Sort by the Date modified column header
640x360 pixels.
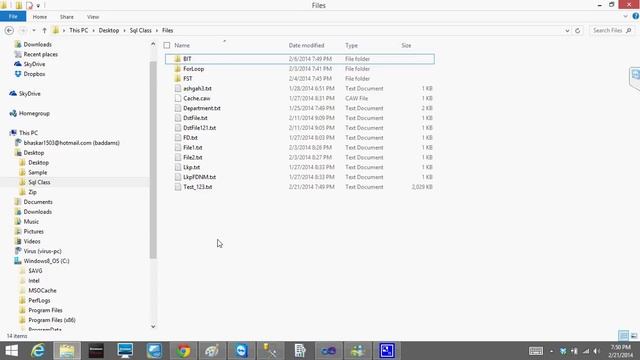tap(306, 45)
